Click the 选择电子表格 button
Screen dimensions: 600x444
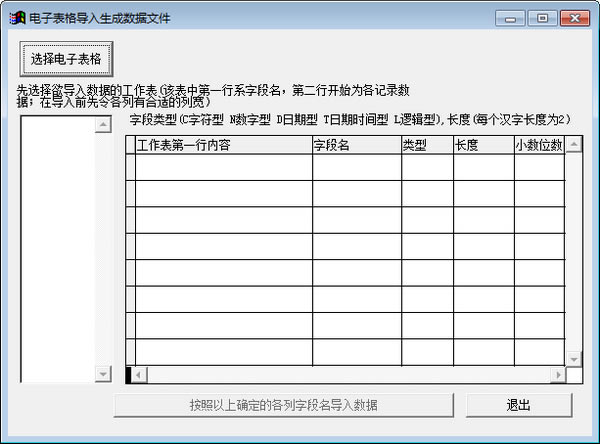pos(66,59)
